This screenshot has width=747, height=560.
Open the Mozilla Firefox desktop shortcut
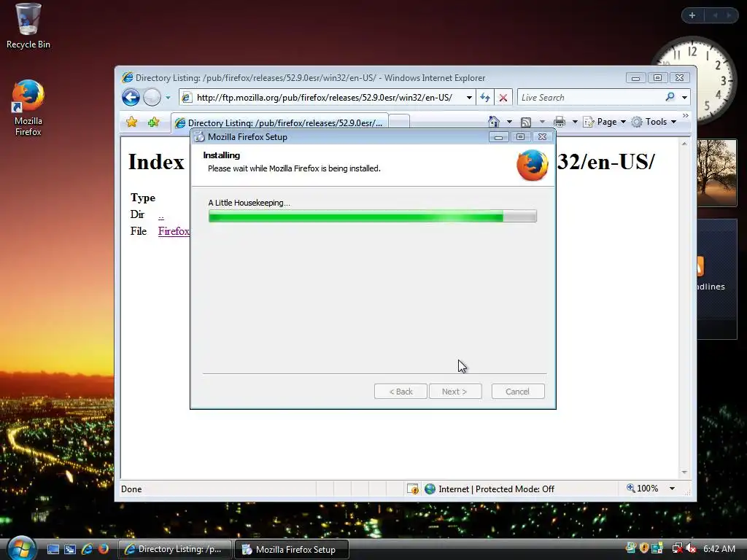28,109
